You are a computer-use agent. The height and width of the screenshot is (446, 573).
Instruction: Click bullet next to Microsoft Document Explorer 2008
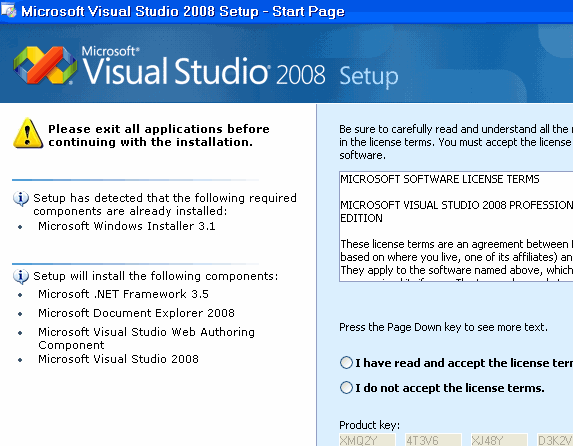[20, 314]
